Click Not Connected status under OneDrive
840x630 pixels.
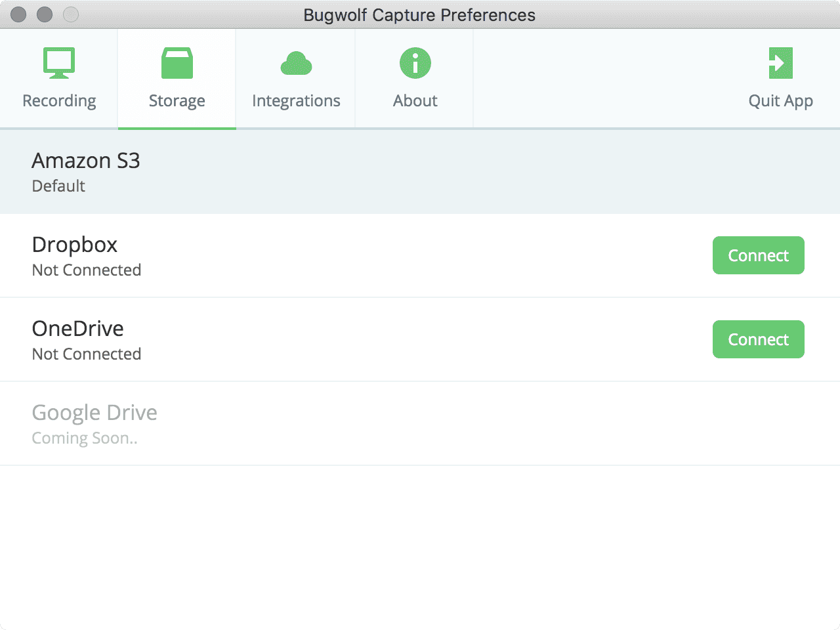87,354
